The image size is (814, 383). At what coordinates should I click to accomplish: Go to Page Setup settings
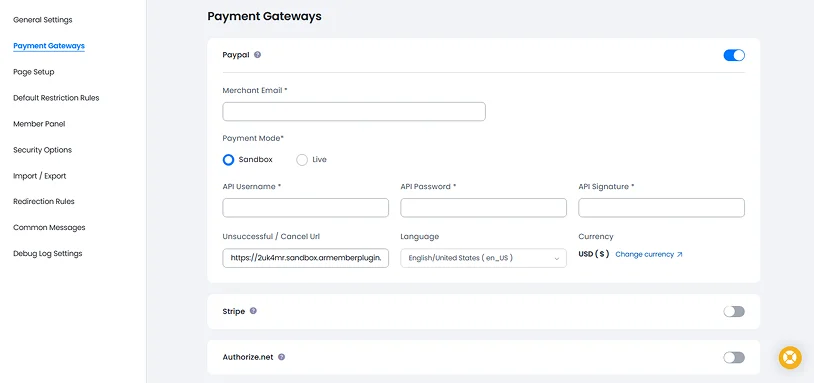pos(34,72)
